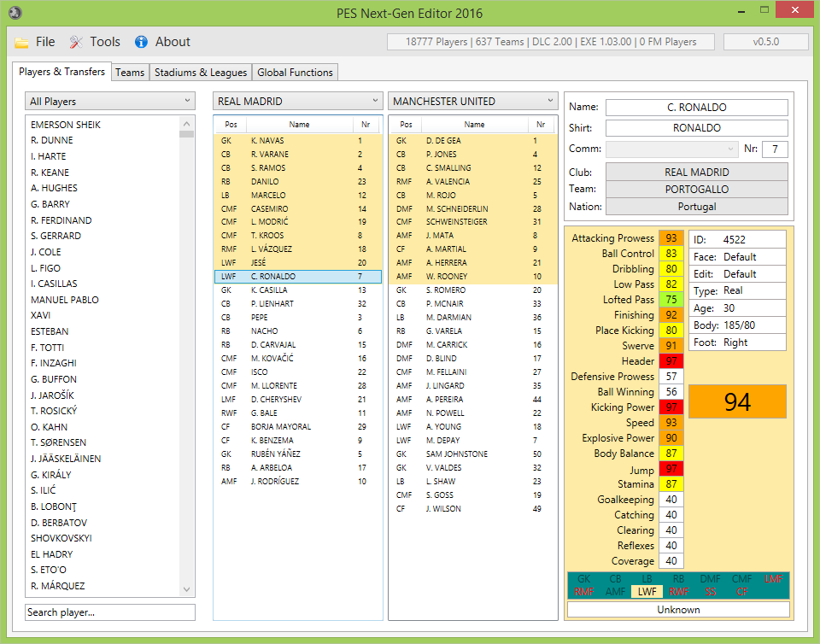Click the REAL MADRID club button
Image resolution: width=820 pixels, height=644 pixels.
pos(697,172)
